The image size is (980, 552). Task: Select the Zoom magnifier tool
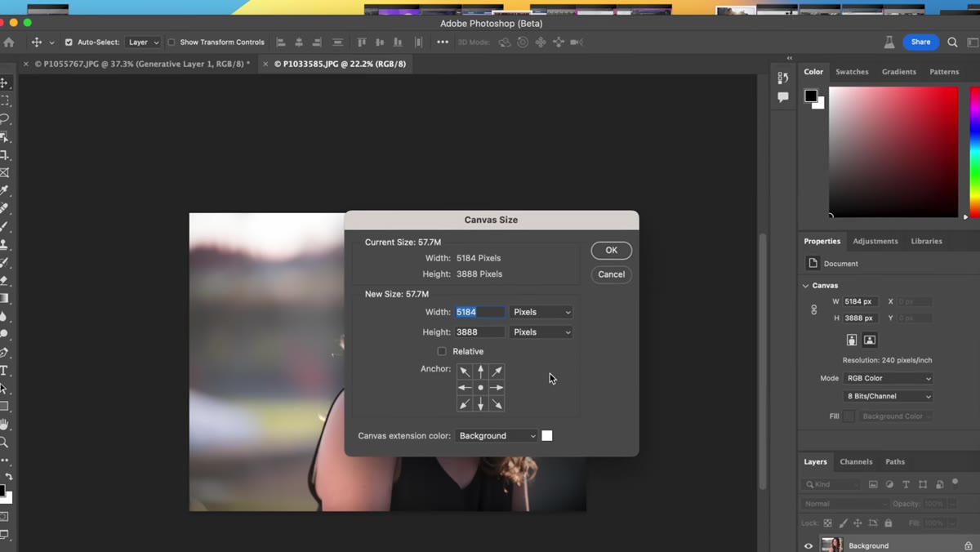tap(4, 443)
